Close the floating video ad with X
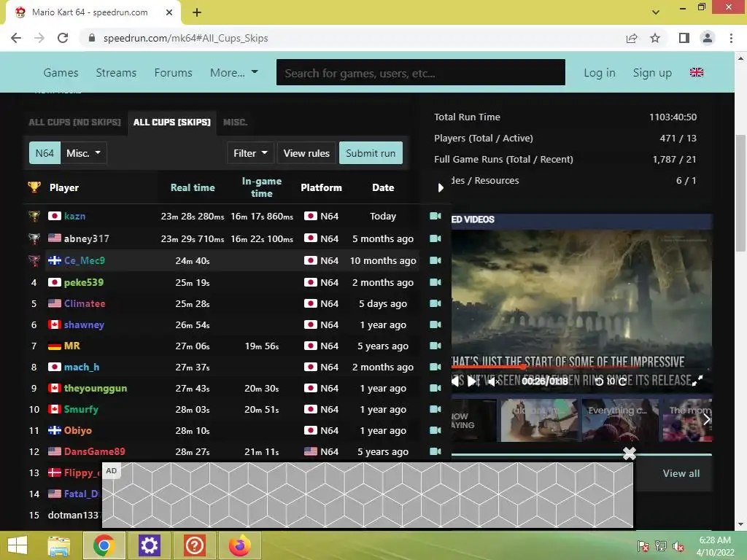This screenshot has height=560, width=747. coord(630,454)
